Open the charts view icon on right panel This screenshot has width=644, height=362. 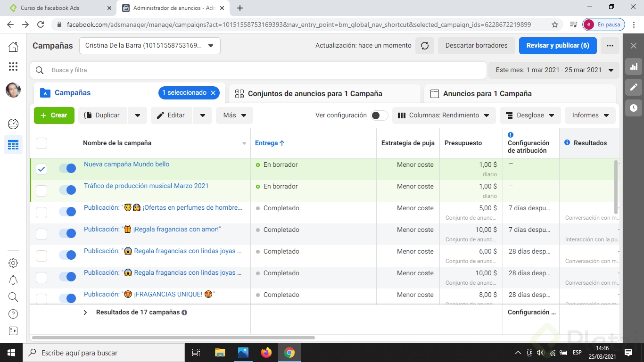(x=634, y=66)
